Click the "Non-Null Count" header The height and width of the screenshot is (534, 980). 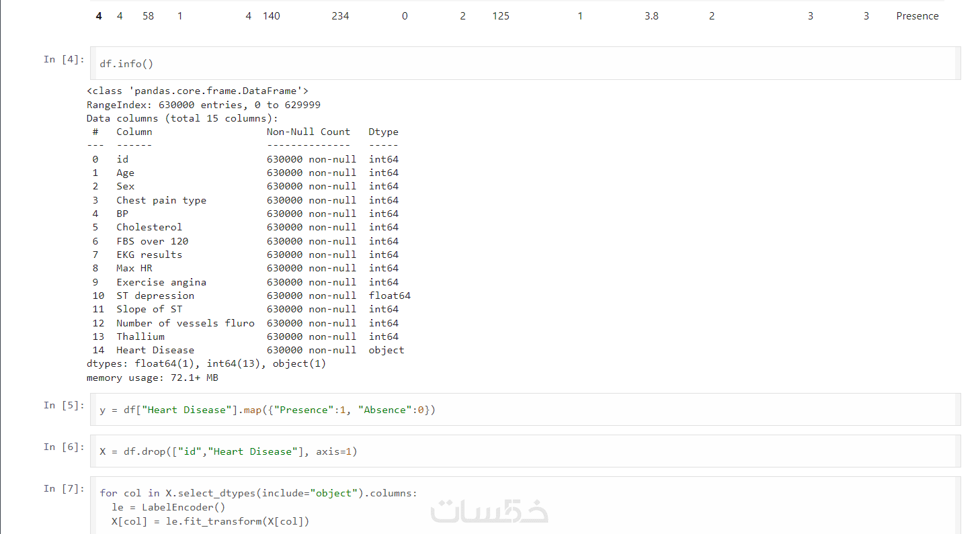(309, 132)
